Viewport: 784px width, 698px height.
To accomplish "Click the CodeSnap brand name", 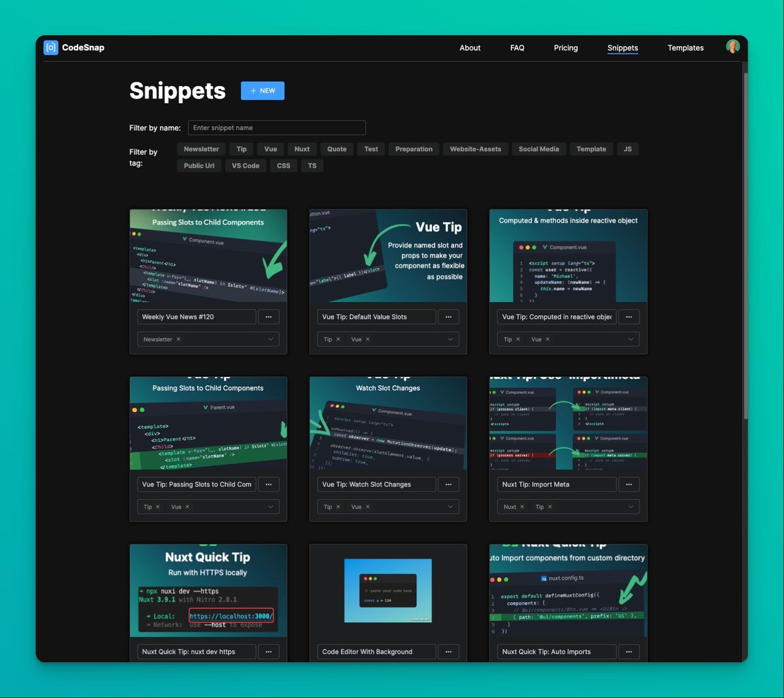I will (x=83, y=48).
